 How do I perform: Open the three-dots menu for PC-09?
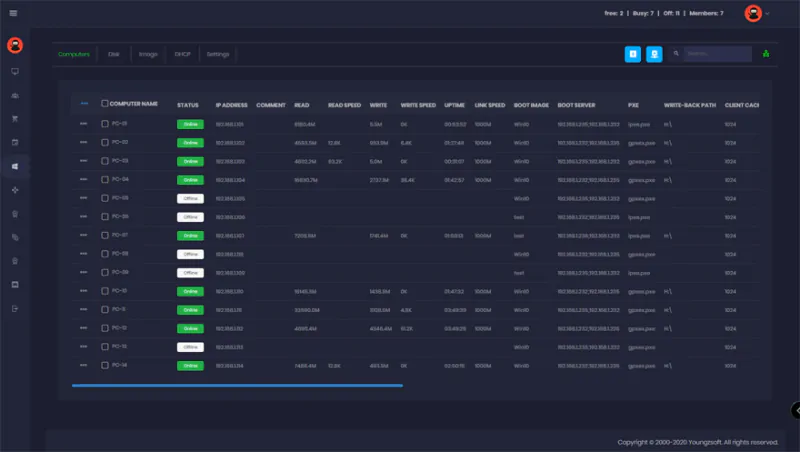click(x=84, y=272)
